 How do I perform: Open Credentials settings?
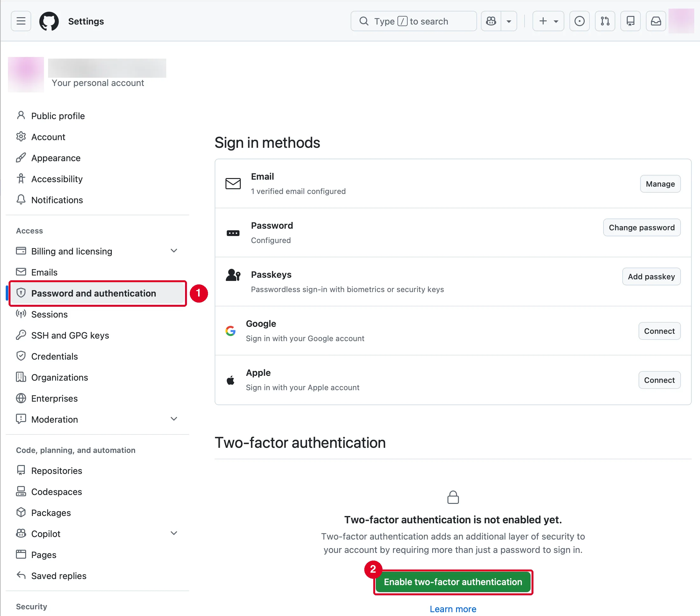97,356
